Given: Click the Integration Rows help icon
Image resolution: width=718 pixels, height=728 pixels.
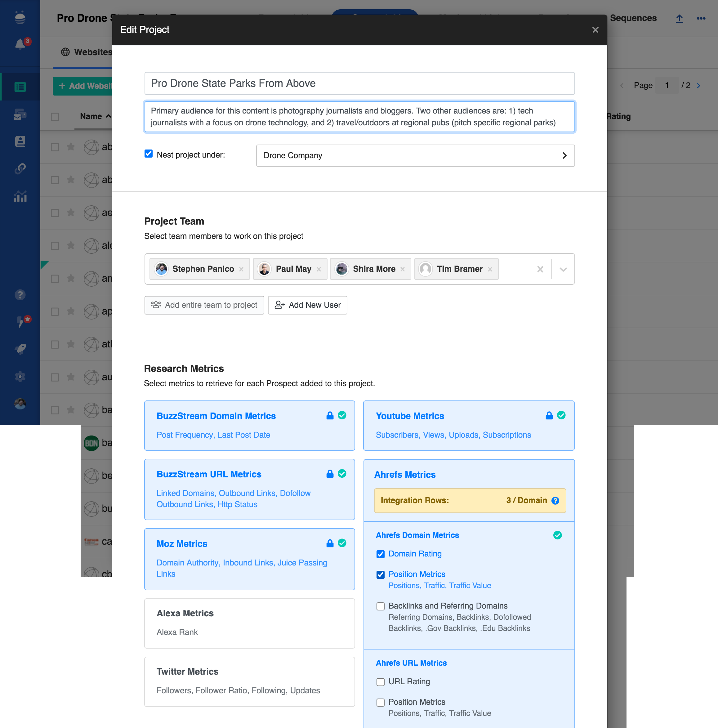Looking at the screenshot, I should (x=555, y=500).
